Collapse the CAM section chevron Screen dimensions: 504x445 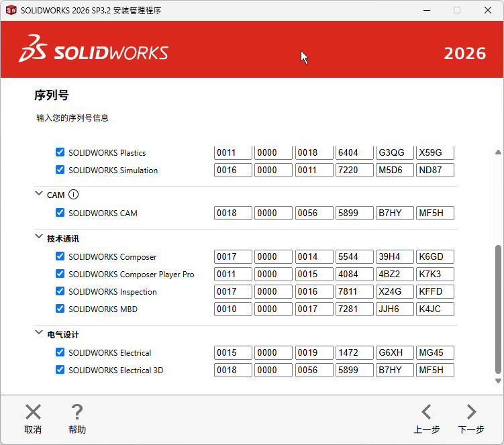click(39, 193)
